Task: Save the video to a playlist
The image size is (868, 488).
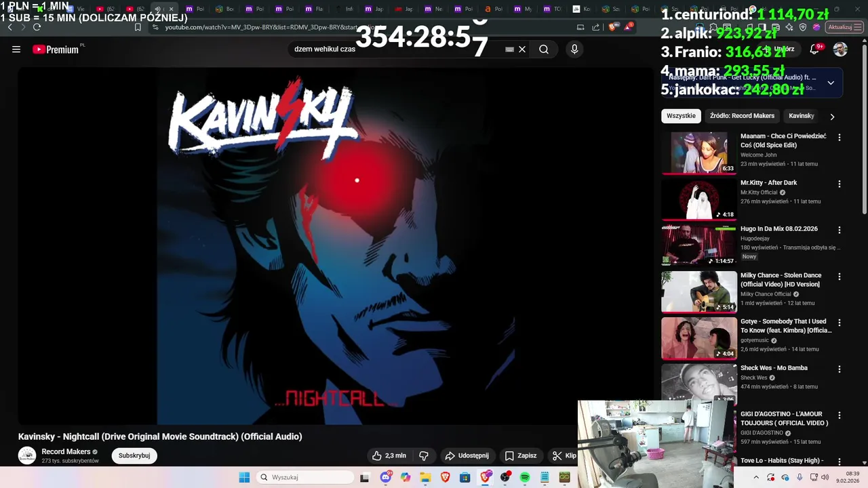Action: pos(521,455)
